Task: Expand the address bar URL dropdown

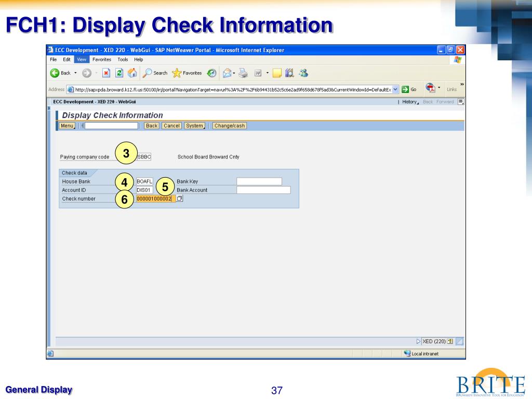Action: pyautogui.click(x=395, y=89)
